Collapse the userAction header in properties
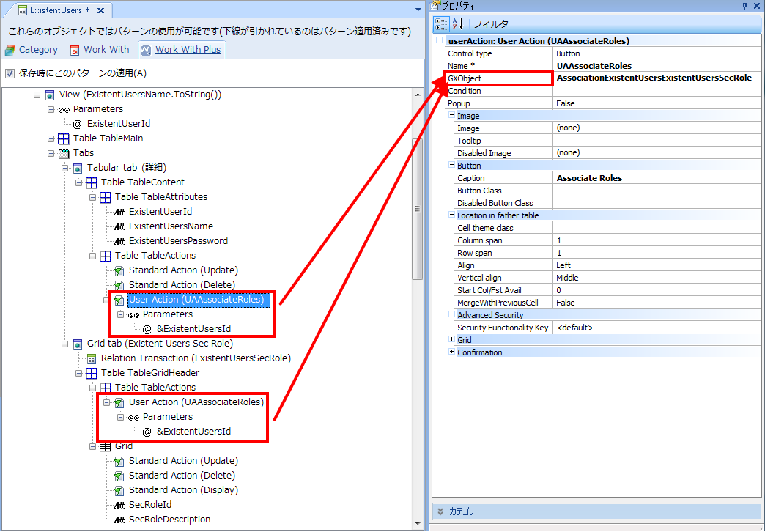This screenshot has width=765, height=532. pos(440,40)
